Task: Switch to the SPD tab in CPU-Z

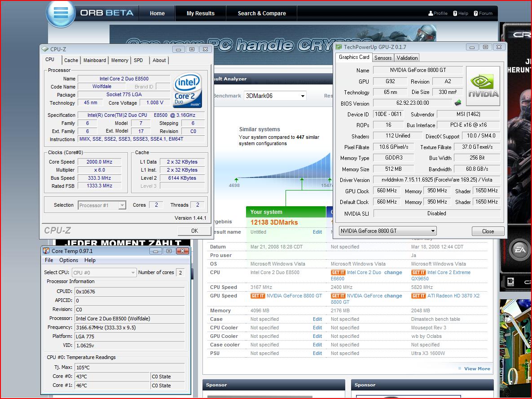Action: click(x=138, y=60)
